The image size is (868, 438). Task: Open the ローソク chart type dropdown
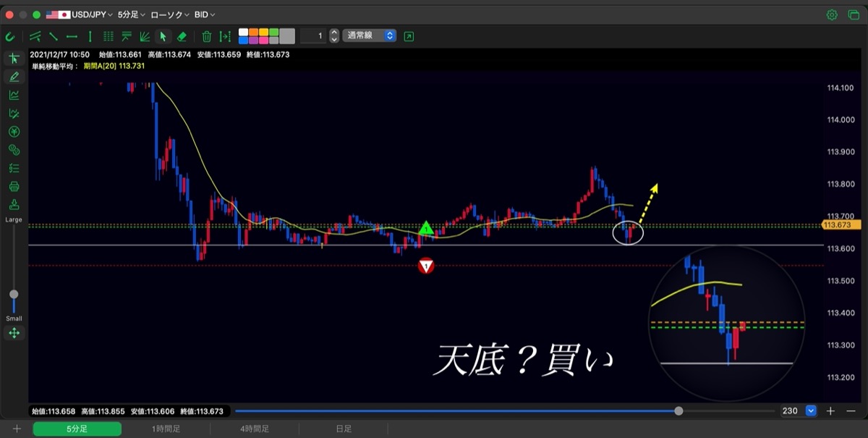pyautogui.click(x=170, y=14)
